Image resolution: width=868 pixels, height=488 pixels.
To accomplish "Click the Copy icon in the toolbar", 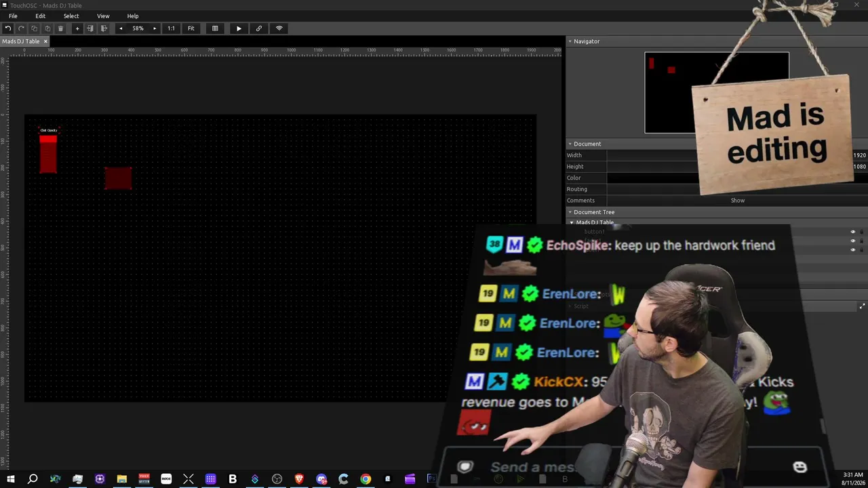I will [x=35, y=28].
